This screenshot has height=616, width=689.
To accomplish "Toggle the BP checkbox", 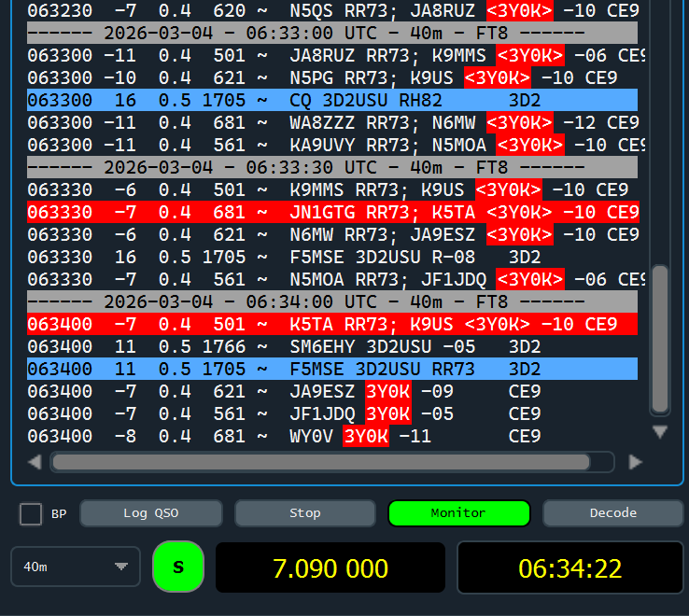I will (31, 513).
